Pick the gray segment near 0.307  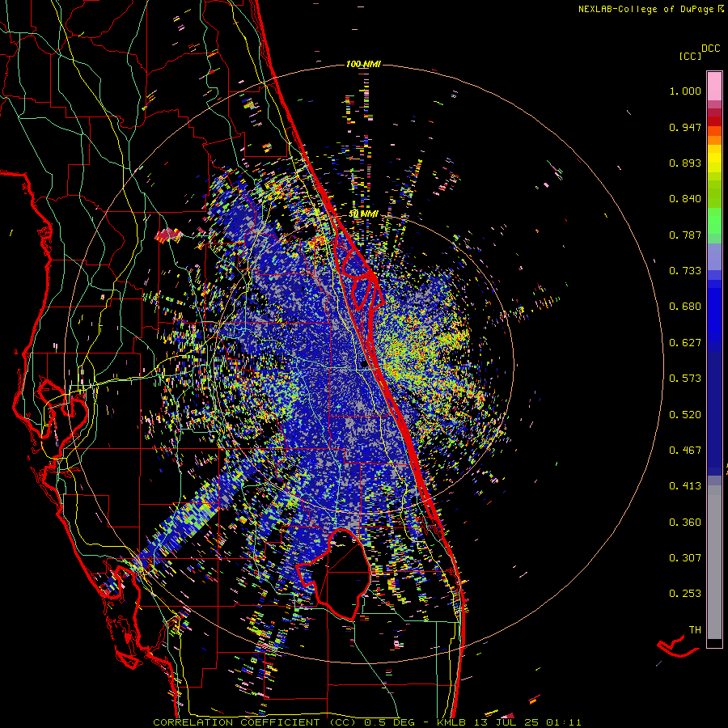tap(714, 562)
